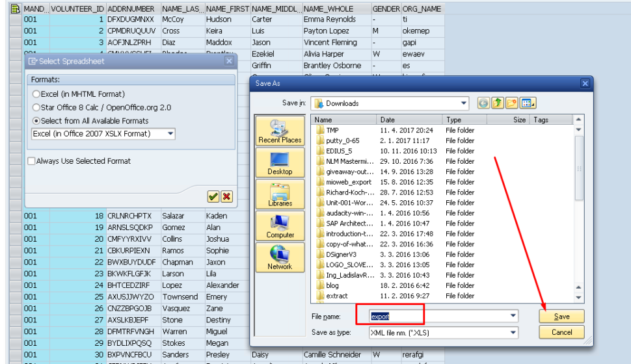Enable Always Use Selected Format checkbox
The image size is (631, 364).
(31, 161)
